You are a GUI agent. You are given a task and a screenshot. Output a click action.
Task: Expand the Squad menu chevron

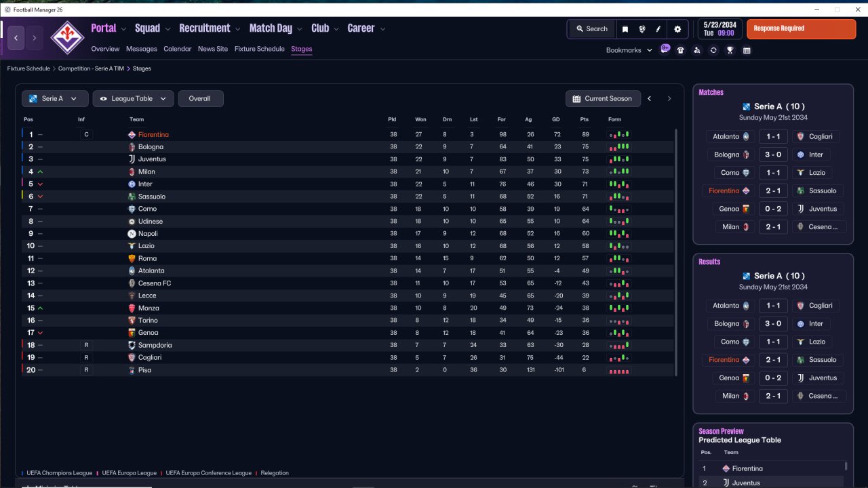167,29
